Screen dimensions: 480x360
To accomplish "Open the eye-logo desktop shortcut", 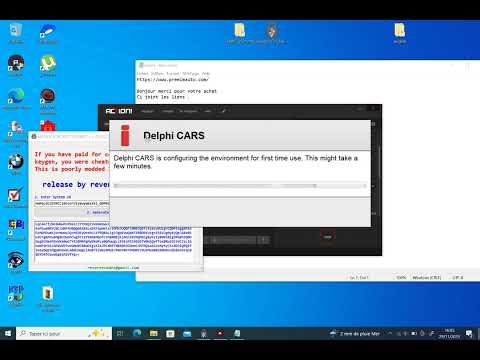I will click(x=16, y=261).
